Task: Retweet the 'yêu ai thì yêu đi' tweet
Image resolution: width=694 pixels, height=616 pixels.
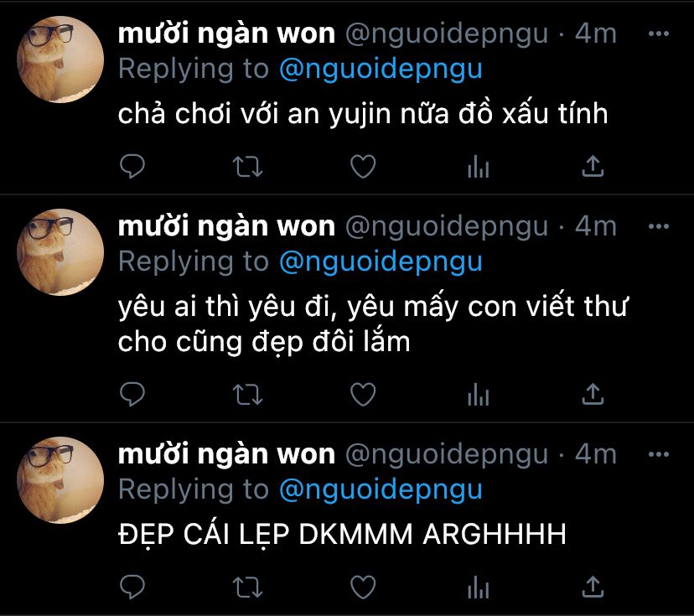Action: pyautogui.click(x=248, y=395)
